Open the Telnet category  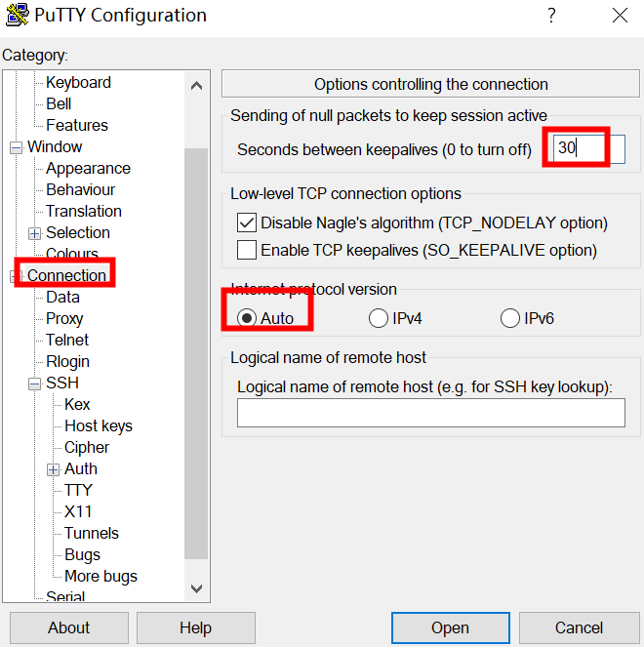[67, 340]
